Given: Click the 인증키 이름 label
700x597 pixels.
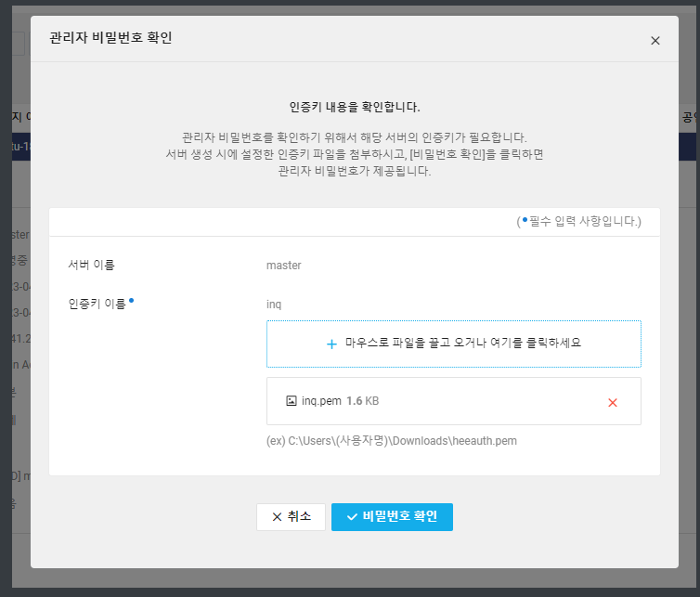Looking at the screenshot, I should 97,304.
